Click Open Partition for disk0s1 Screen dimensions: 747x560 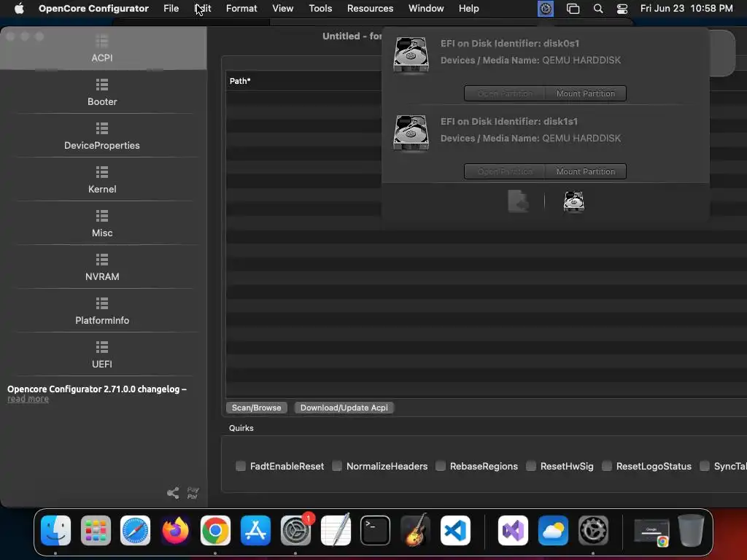tap(505, 93)
